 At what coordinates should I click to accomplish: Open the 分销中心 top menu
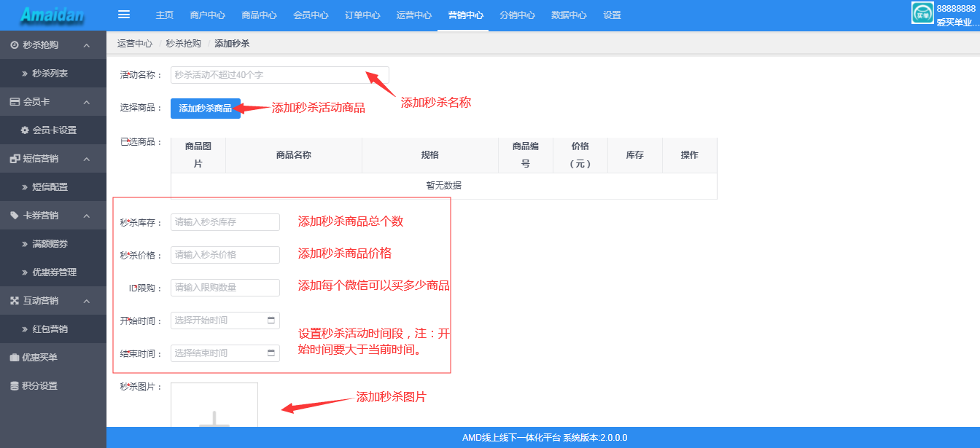click(x=518, y=15)
